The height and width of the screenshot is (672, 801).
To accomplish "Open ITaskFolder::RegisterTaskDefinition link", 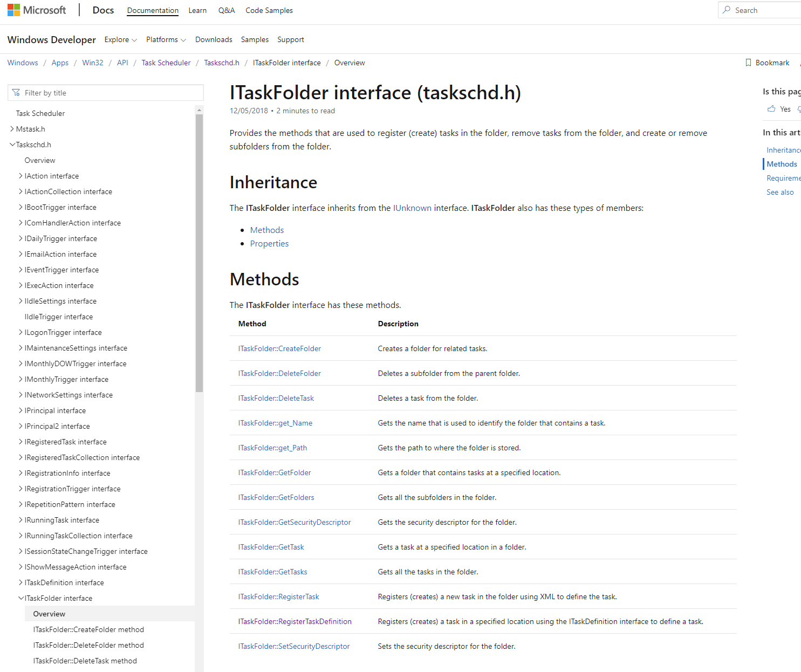I will tap(295, 621).
